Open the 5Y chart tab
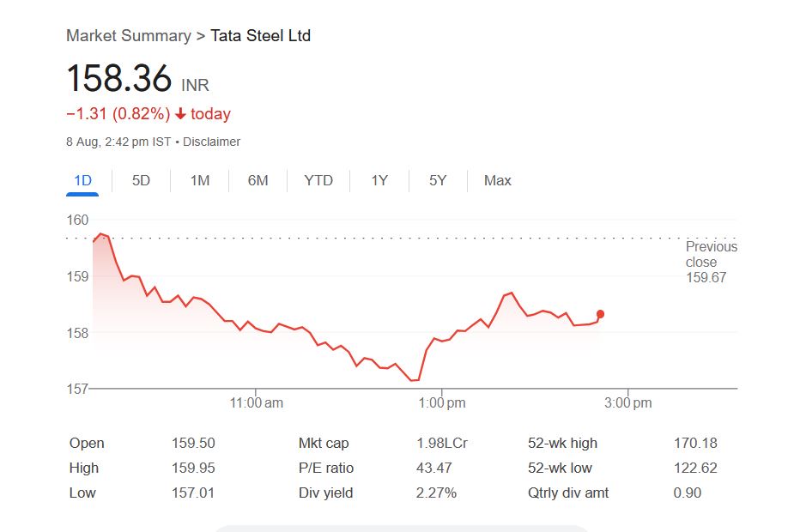The height and width of the screenshot is (532, 788). pyautogui.click(x=438, y=180)
